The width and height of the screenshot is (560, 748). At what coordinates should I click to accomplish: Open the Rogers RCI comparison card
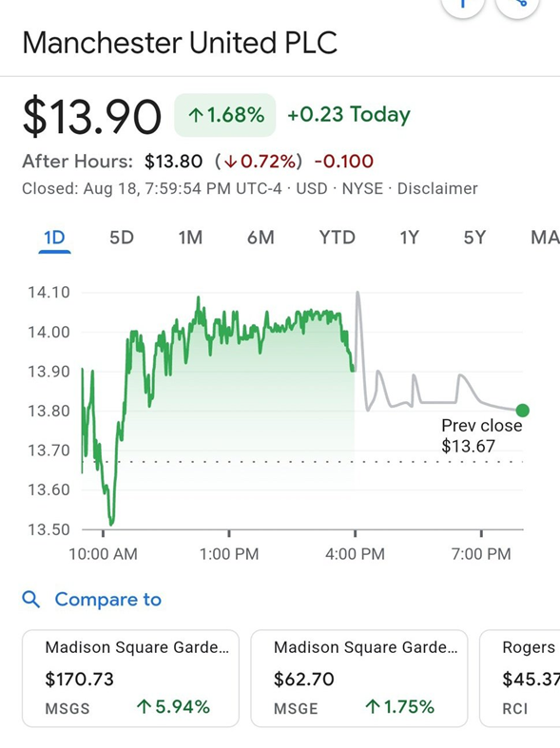(520, 678)
